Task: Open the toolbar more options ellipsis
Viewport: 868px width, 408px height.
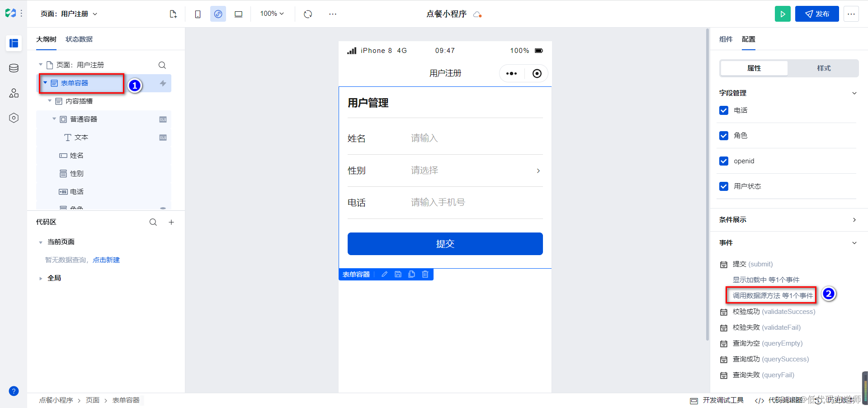Action: click(x=333, y=14)
